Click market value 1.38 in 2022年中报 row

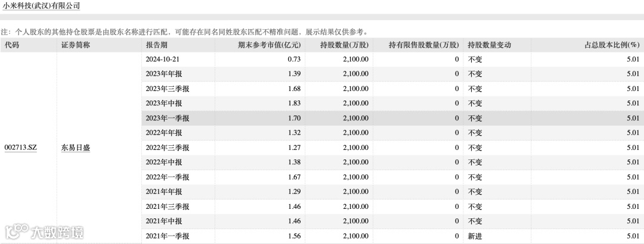coord(294,162)
